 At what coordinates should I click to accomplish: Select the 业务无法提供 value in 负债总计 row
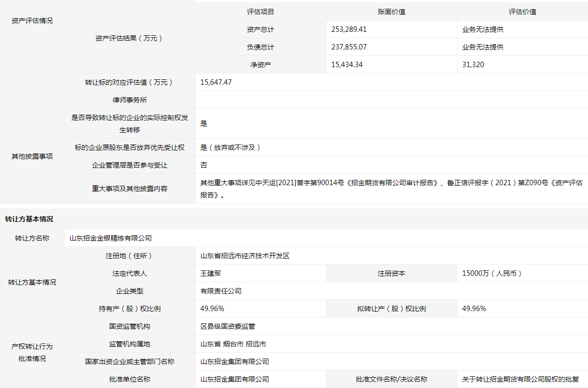click(483, 47)
